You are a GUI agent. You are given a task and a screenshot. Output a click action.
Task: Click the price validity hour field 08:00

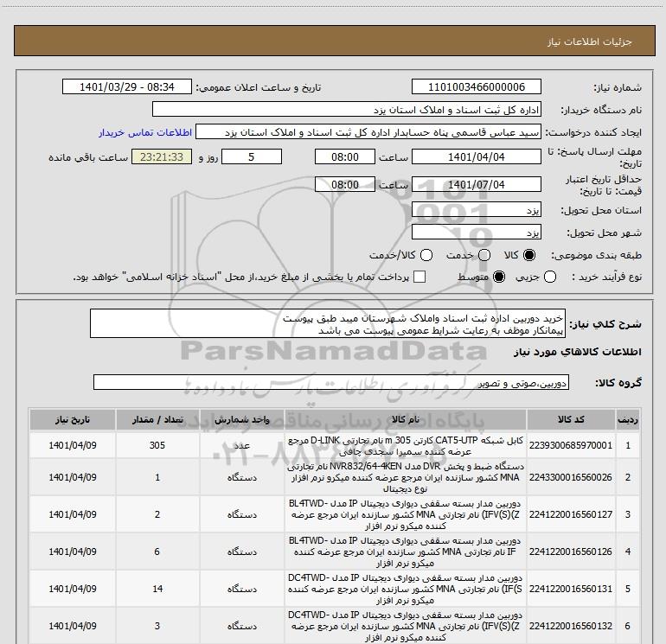(x=345, y=185)
